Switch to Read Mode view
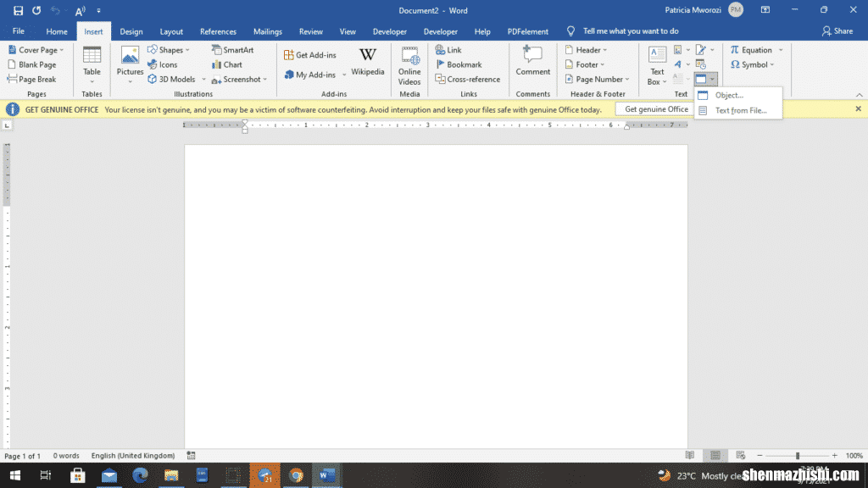The image size is (868, 488). 690,455
